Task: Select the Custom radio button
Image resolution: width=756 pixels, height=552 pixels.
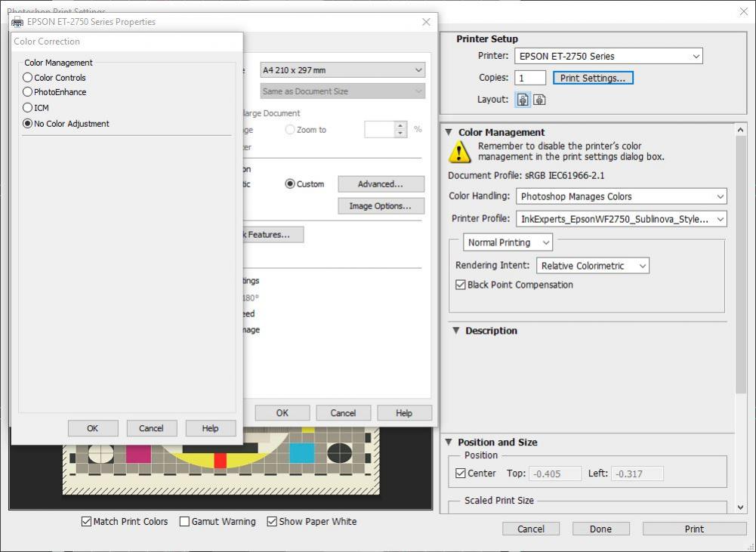Action: (290, 184)
